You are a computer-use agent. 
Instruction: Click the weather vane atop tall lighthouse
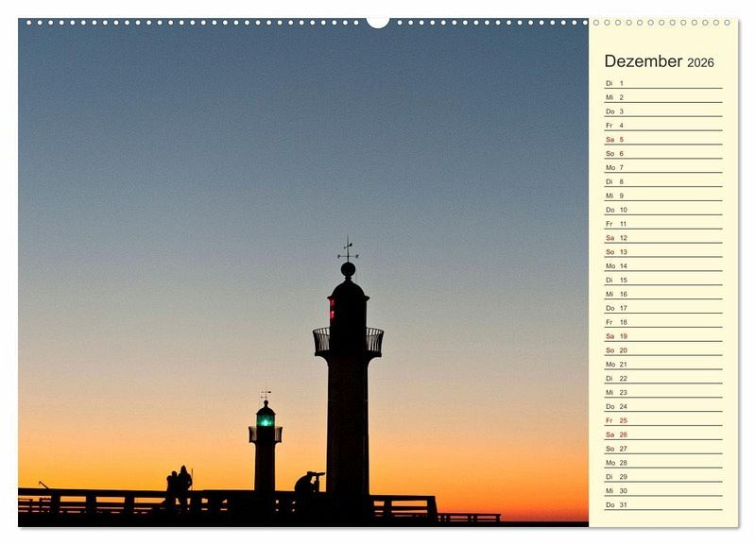(348, 251)
